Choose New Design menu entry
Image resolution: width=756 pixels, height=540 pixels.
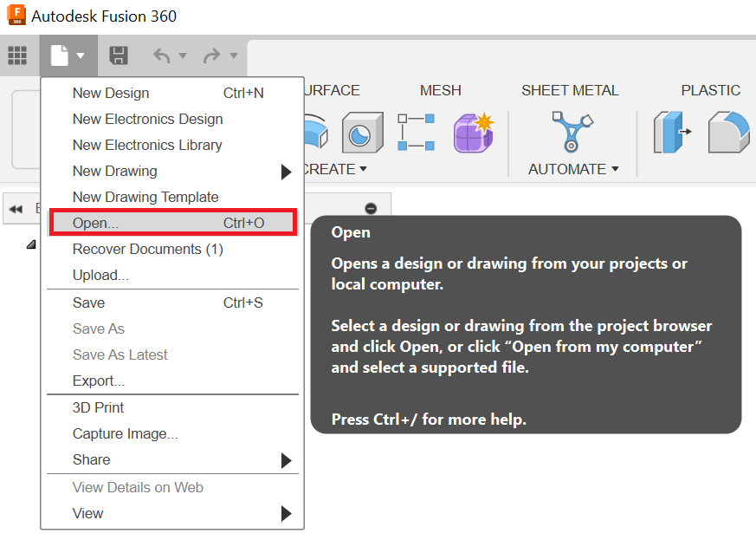click(x=111, y=93)
